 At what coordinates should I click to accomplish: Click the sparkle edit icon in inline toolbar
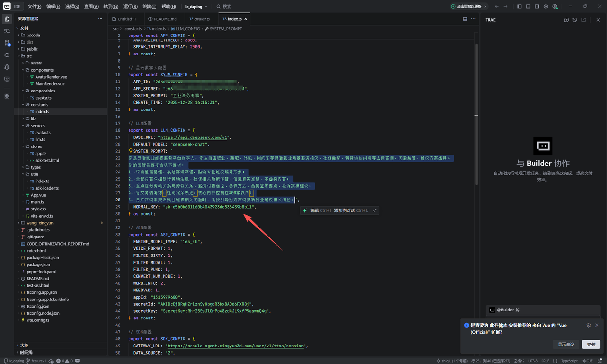tap(305, 210)
